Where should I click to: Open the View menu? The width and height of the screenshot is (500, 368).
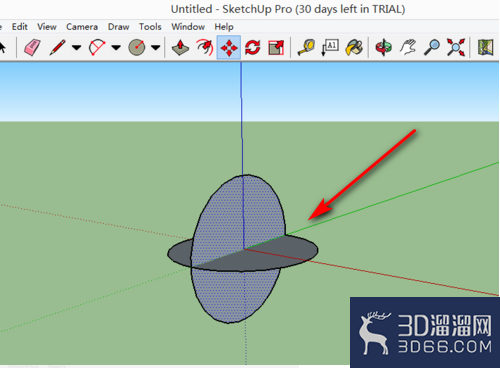pos(47,27)
